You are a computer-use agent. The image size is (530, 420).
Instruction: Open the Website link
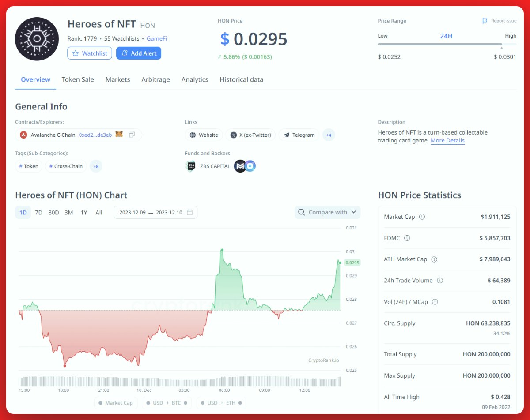204,135
